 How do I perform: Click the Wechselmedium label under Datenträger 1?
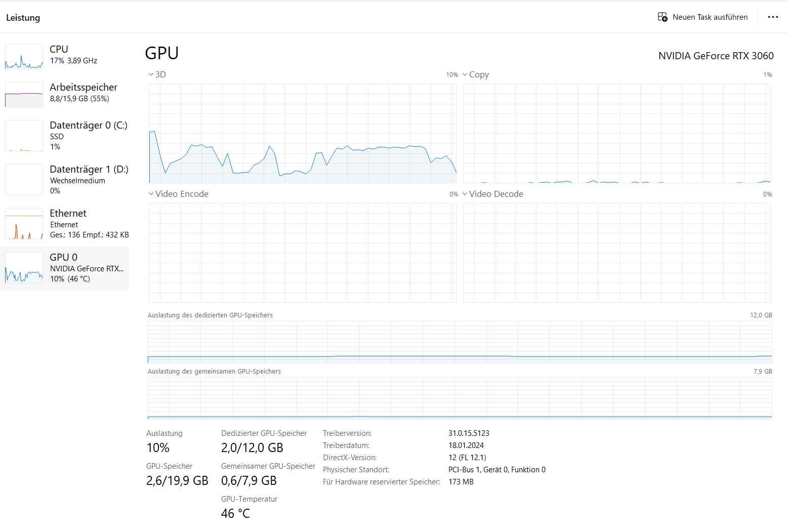[77, 181]
